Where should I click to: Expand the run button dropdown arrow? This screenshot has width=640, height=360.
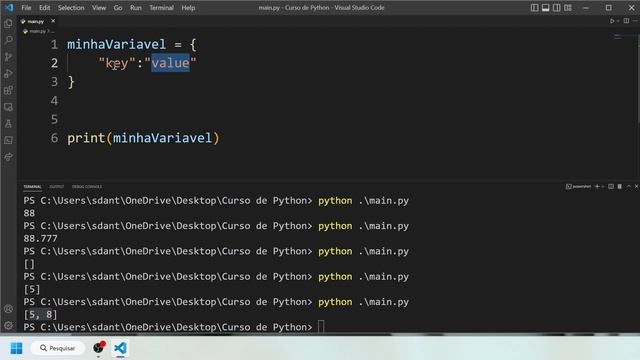click(618, 21)
